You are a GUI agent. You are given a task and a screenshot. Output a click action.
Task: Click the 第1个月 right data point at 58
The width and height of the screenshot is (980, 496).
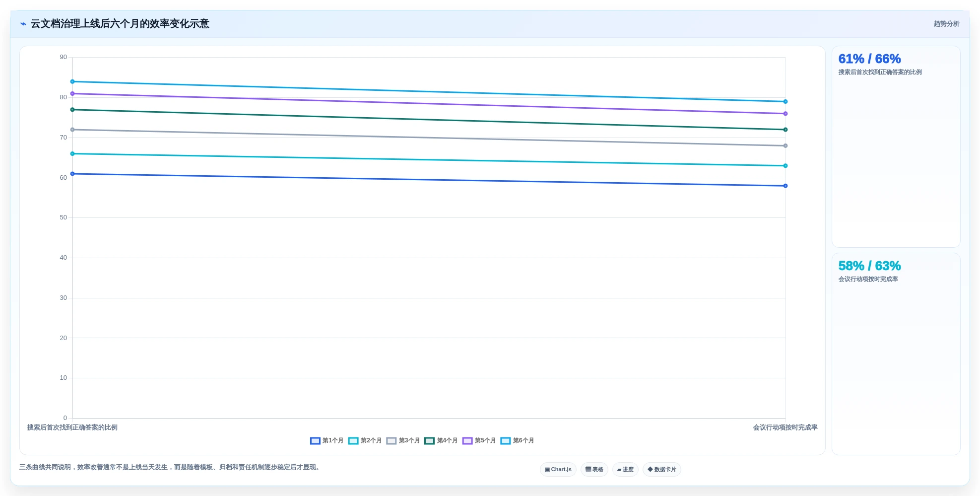[785, 186]
